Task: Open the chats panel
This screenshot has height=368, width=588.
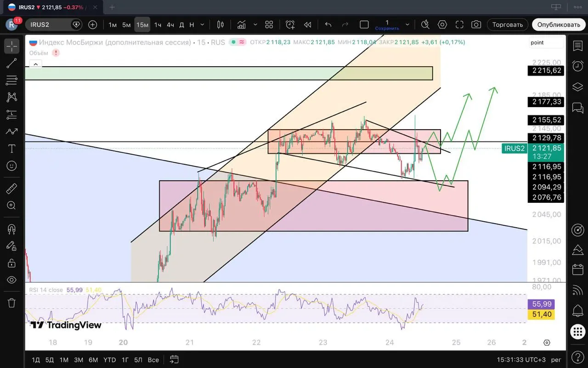Action: [577, 108]
